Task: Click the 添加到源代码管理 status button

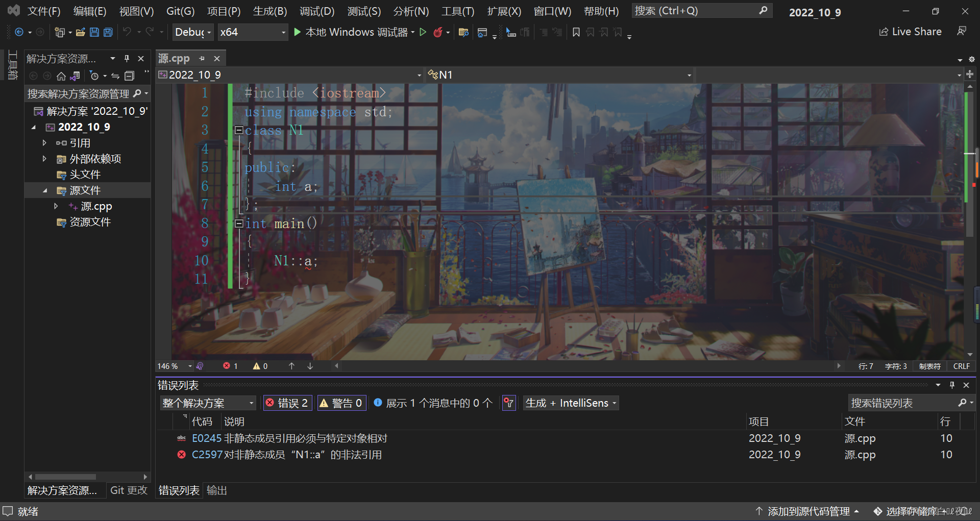Action: pyautogui.click(x=807, y=511)
